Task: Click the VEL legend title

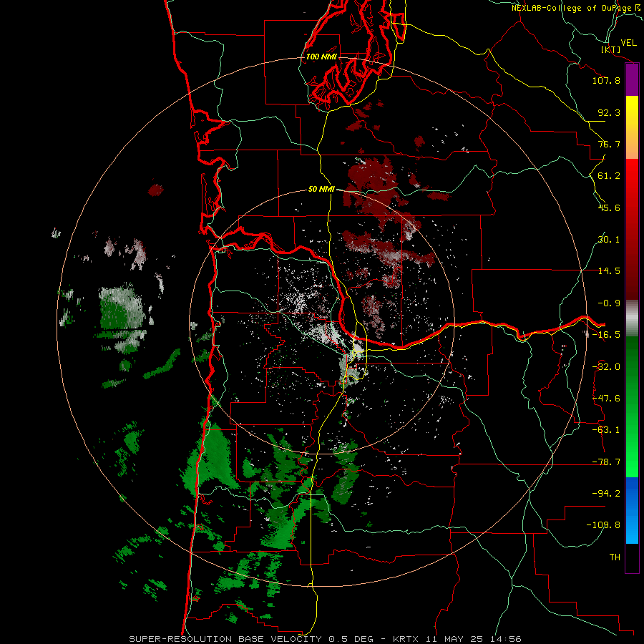Action: point(628,43)
